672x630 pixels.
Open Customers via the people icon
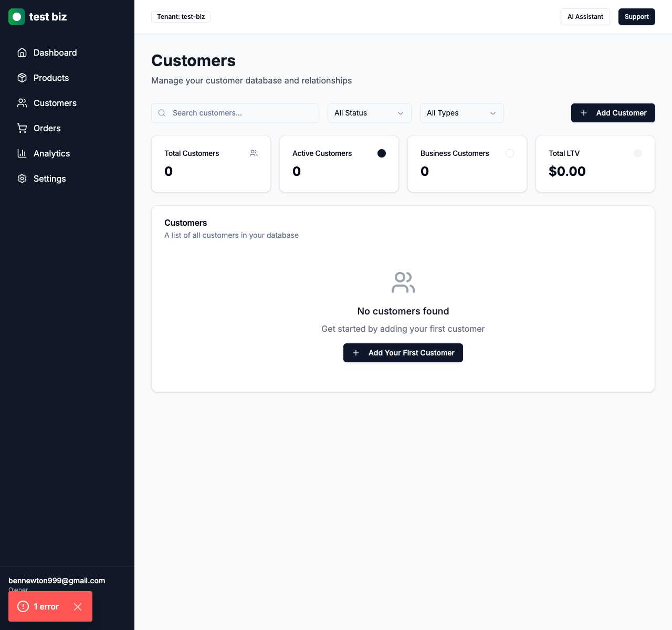tap(22, 103)
